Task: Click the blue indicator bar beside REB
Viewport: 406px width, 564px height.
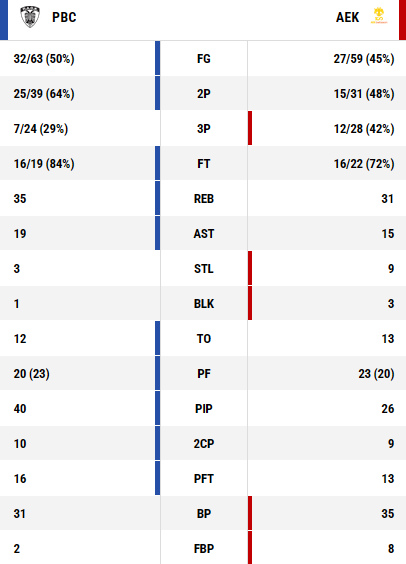Action: coord(158,198)
